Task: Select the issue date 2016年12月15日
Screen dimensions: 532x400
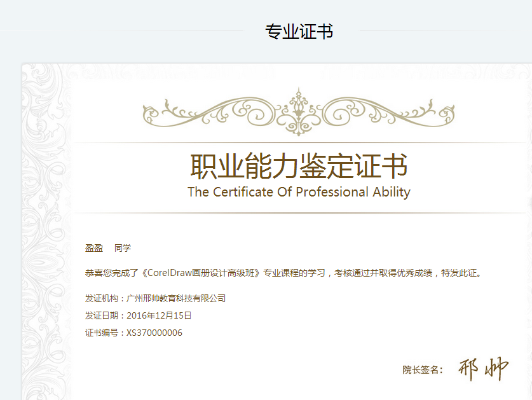Action: click(159, 315)
